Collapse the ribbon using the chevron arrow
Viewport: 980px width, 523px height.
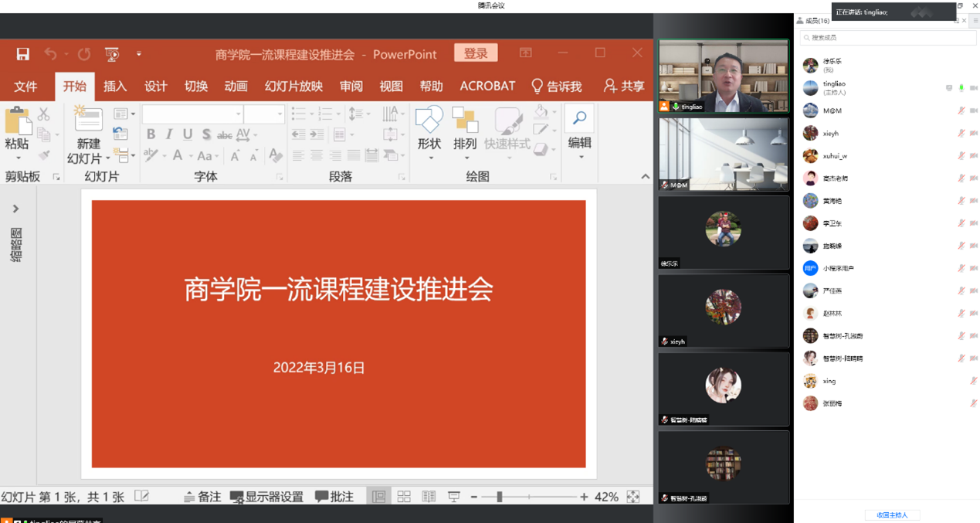[x=645, y=177]
